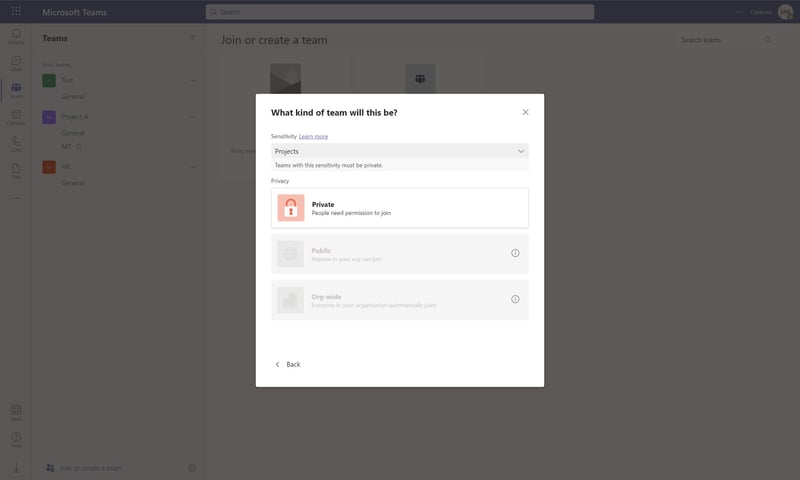The height and width of the screenshot is (480, 800).
Task: Select the Org-wide privacy option
Action: tap(399, 300)
